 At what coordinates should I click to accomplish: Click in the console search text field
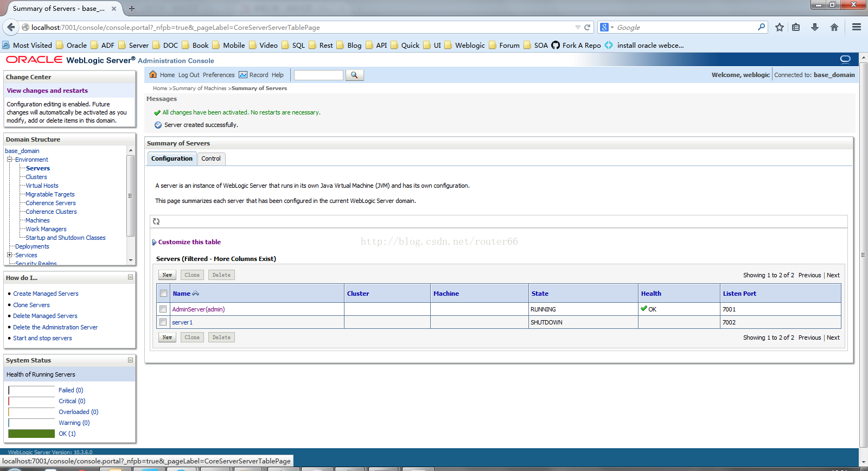(318, 75)
